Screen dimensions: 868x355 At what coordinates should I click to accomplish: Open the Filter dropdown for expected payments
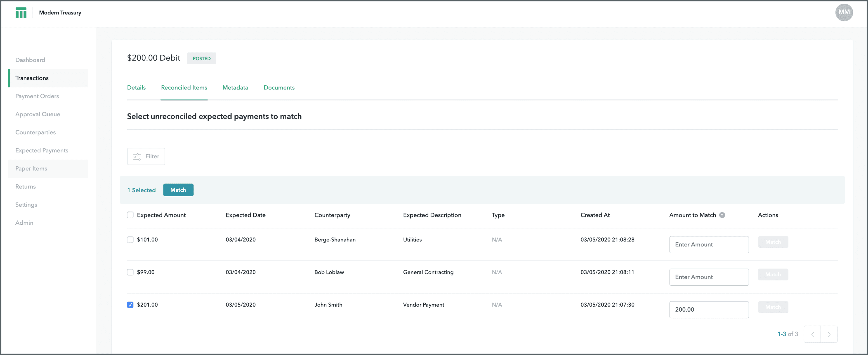pos(145,156)
